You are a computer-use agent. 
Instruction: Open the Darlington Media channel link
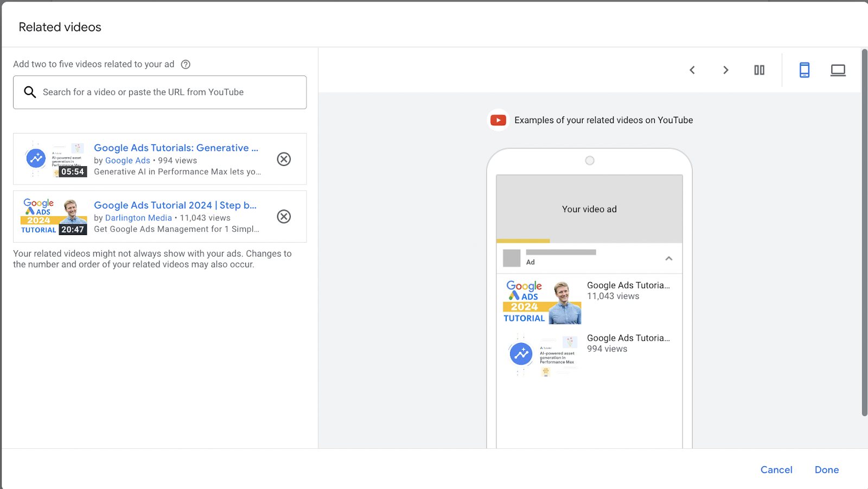pyautogui.click(x=138, y=218)
